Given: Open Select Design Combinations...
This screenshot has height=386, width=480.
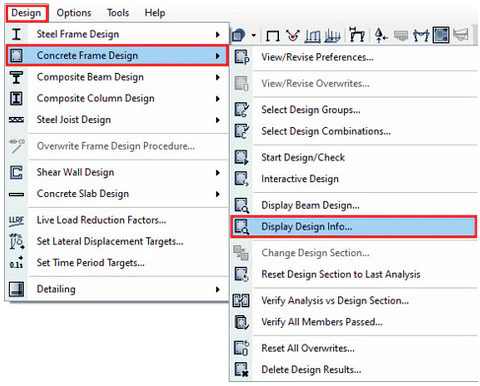Looking at the screenshot, I should (x=354, y=131).
